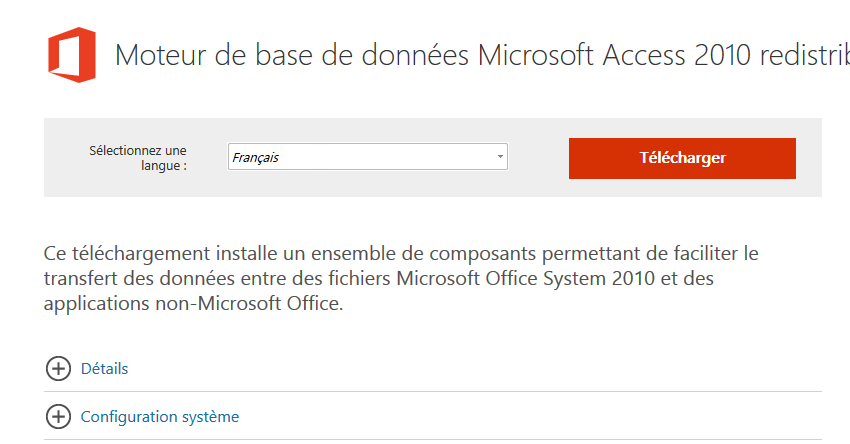The width and height of the screenshot is (850, 444).
Task: Click 'applications non-Microsoft Office' in the paragraph
Action: [x=194, y=304]
